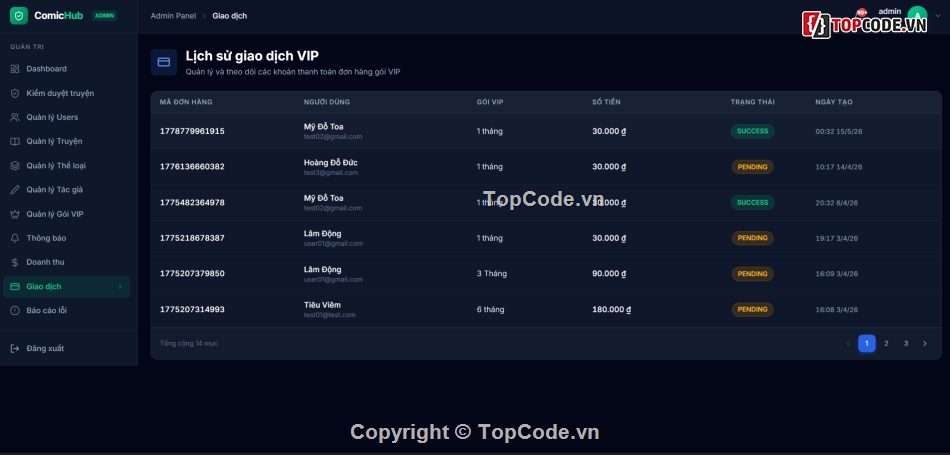Viewport: 950px width, 455px height.
Task: Click the SỐ TIỀN column header
Action: (606, 102)
